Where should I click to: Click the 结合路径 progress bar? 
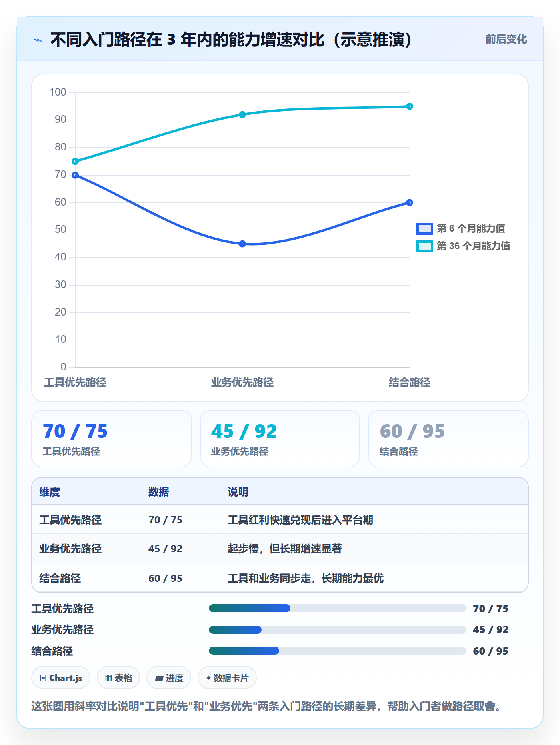(x=337, y=651)
